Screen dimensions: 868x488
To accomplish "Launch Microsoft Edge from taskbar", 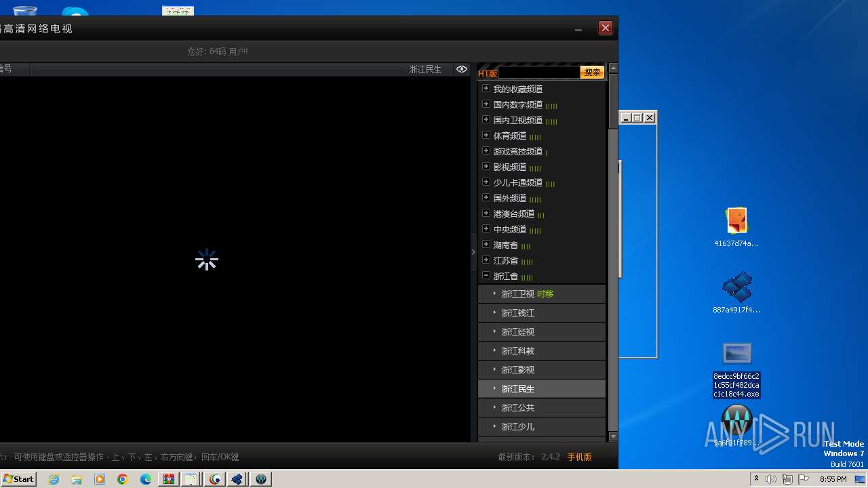I will [146, 479].
